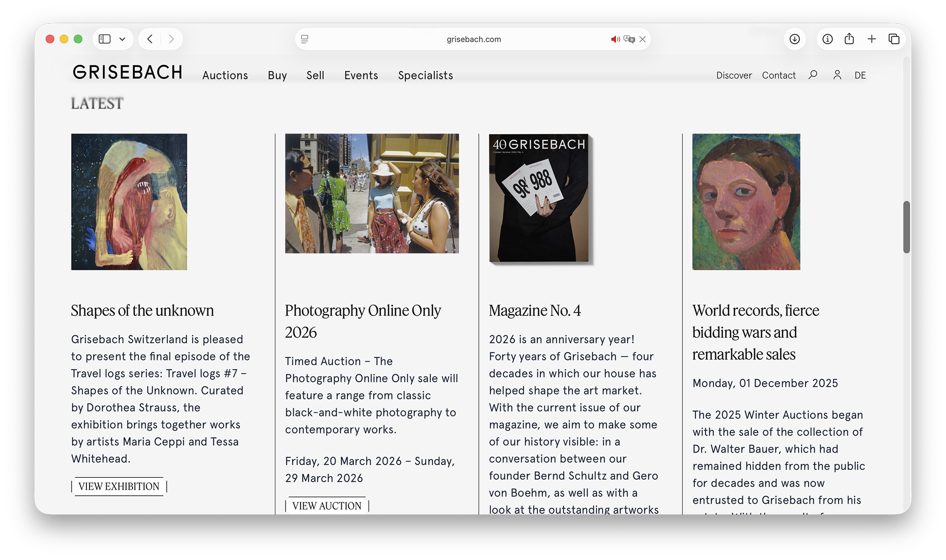The width and height of the screenshot is (946, 560).
Task: Open the Specialists menu item
Action: [x=425, y=76]
